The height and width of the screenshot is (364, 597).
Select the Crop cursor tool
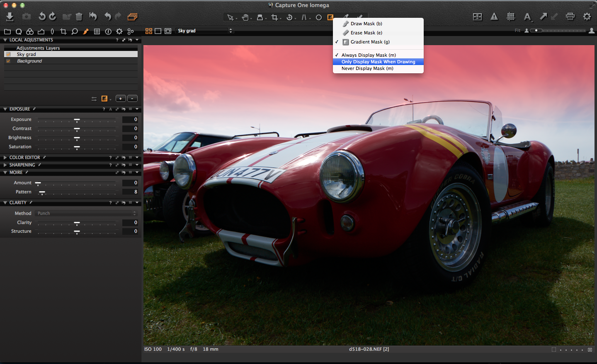click(275, 17)
